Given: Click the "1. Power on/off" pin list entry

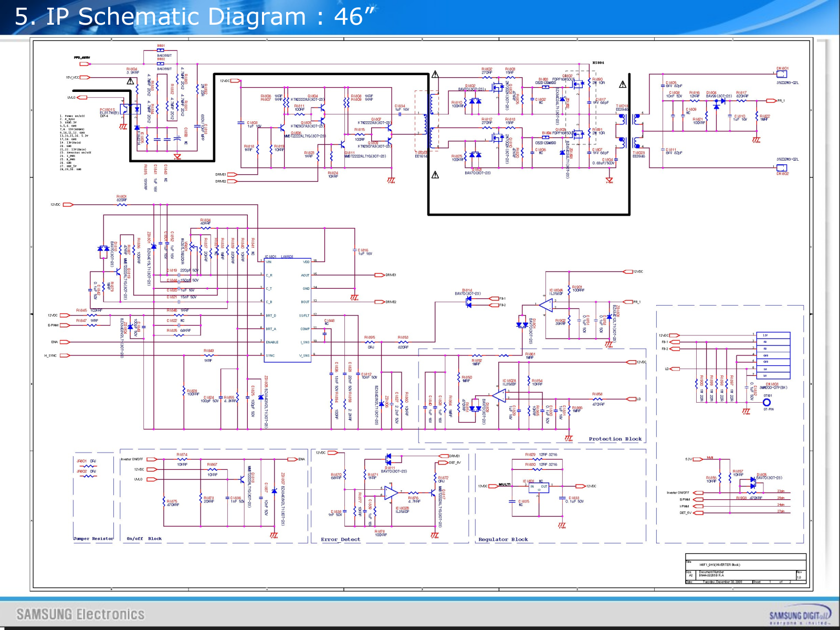Looking at the screenshot, I should [72, 116].
